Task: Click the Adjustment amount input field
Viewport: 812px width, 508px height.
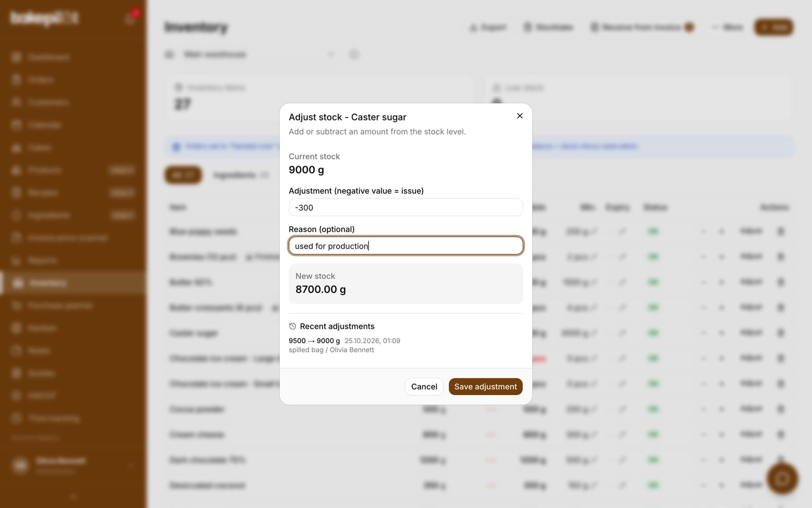Action: [406, 207]
